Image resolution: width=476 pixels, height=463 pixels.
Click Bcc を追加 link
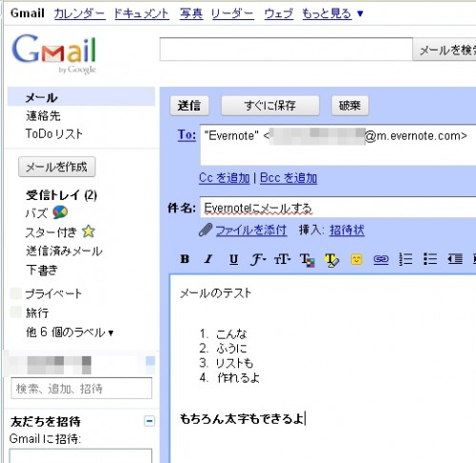[x=288, y=178]
